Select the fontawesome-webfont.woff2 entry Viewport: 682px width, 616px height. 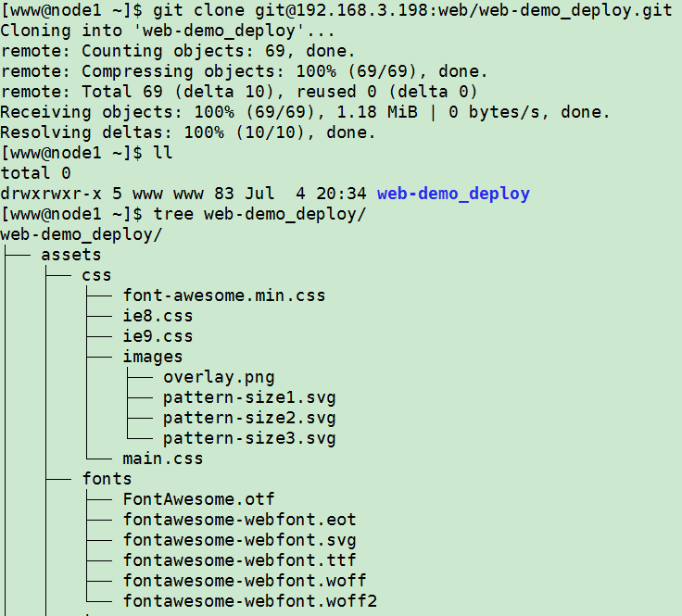click(249, 601)
